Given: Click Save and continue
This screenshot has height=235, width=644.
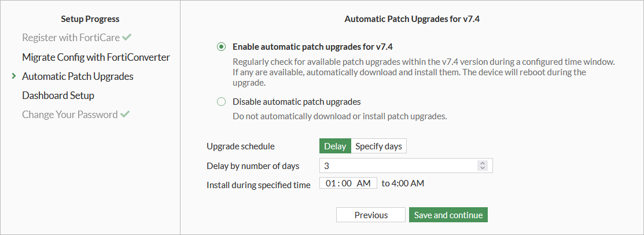Looking at the screenshot, I should (x=448, y=215).
